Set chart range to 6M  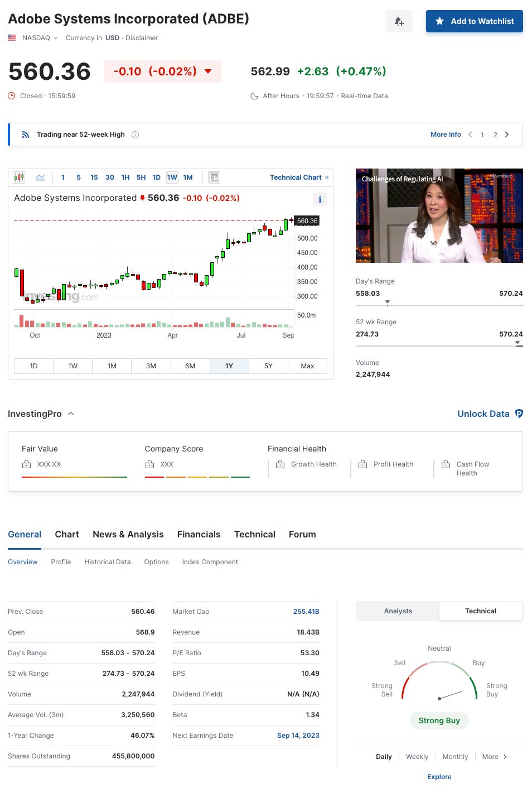point(190,366)
